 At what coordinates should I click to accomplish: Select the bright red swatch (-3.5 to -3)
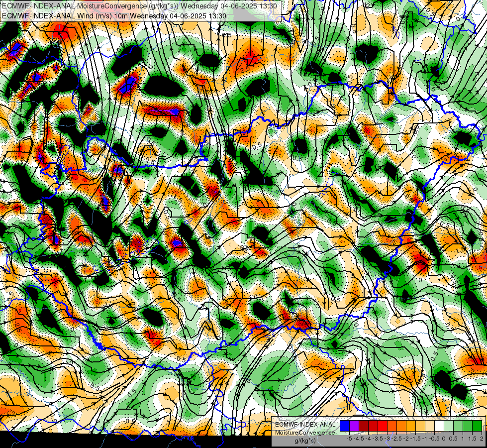383,426
